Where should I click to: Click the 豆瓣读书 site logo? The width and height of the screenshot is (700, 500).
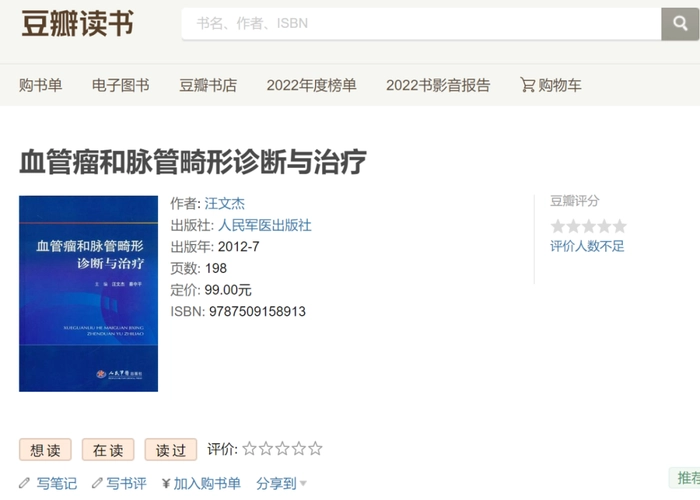pos(78,24)
